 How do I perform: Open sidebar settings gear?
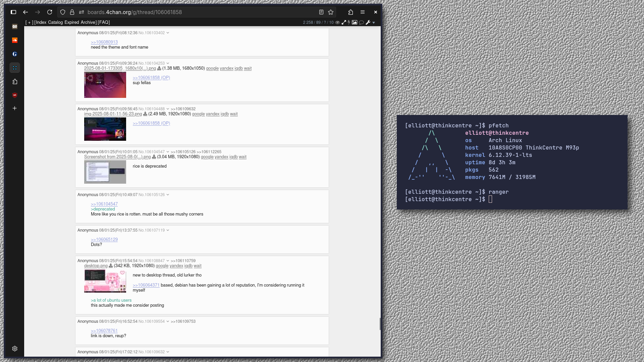click(x=15, y=349)
